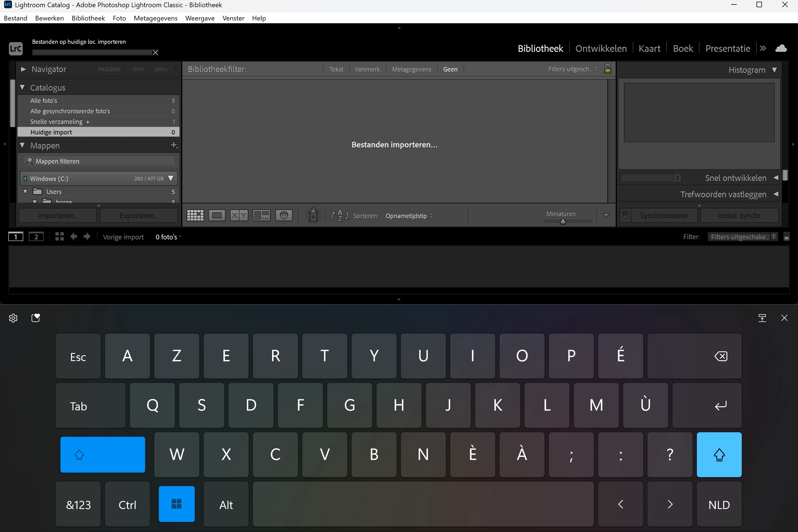Switch to Survey view icon
The image size is (798, 532).
[261, 216]
